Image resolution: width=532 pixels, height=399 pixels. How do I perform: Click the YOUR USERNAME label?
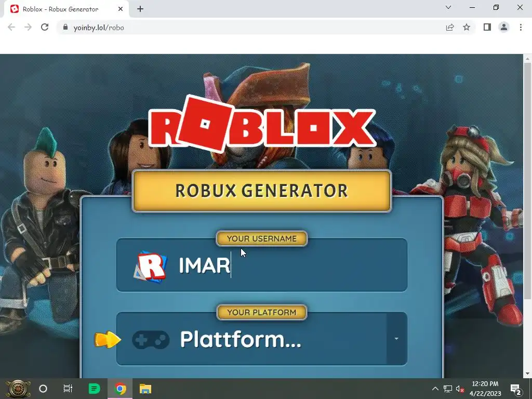pyautogui.click(x=262, y=238)
